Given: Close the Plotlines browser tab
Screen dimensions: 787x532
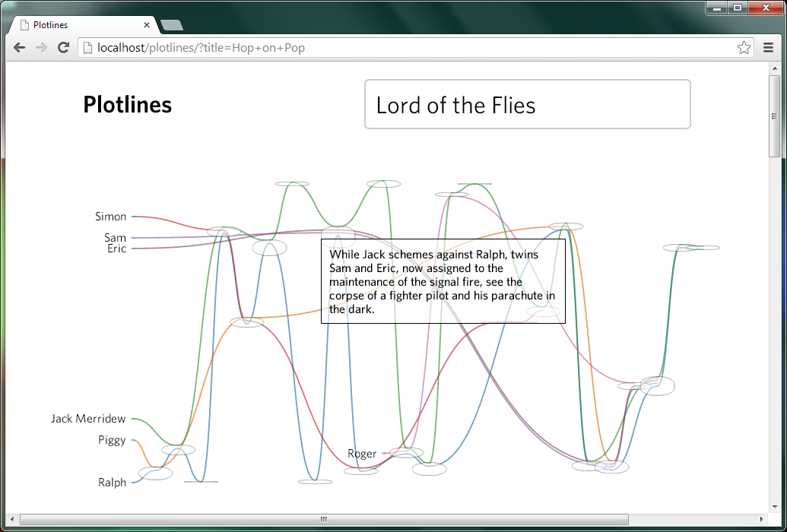Looking at the screenshot, I should click(147, 24).
